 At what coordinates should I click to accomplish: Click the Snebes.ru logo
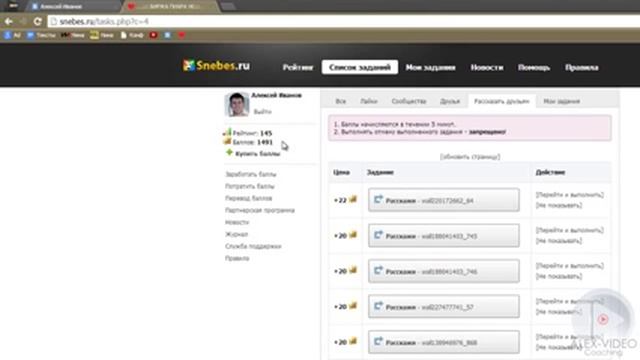[216, 65]
